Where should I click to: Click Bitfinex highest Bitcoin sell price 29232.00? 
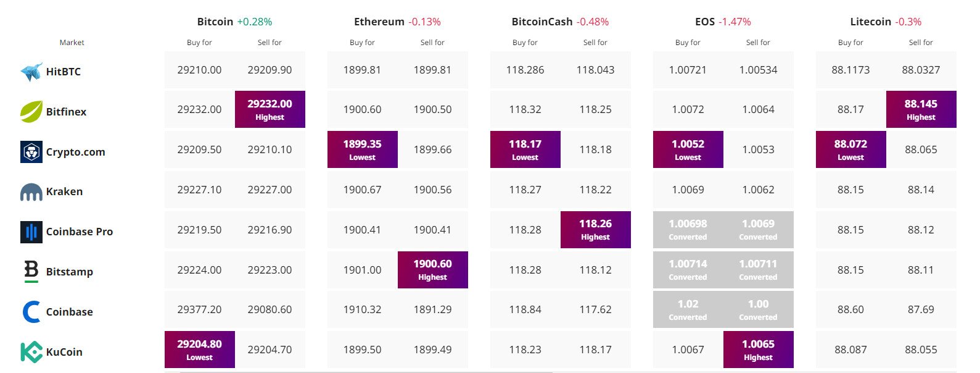270,109
